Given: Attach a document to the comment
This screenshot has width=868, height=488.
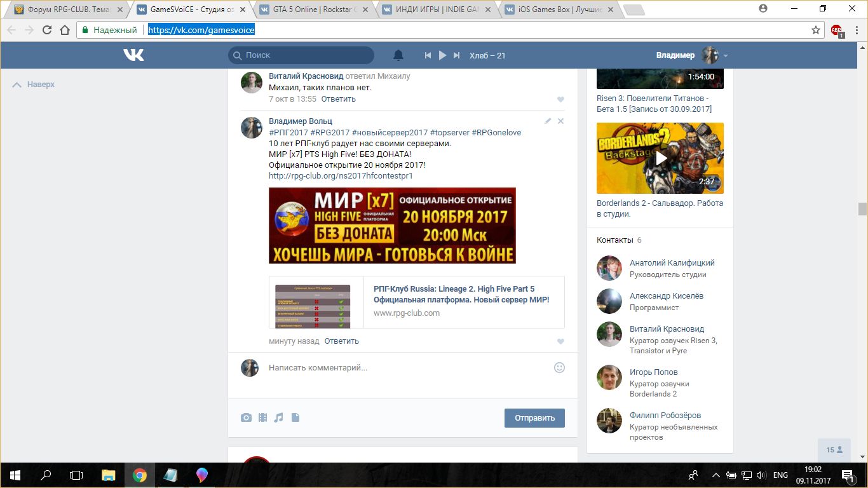Looking at the screenshot, I should point(295,417).
